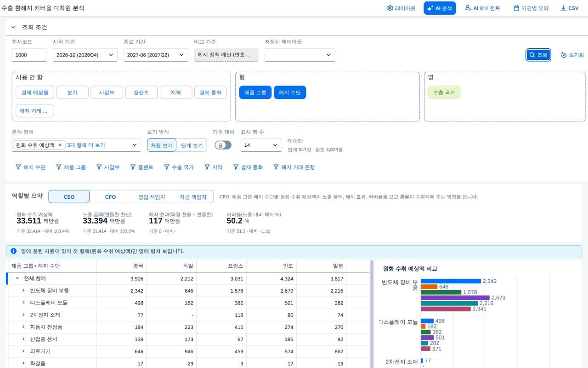Open the 제품 그룹 filter
This screenshot has width=588, height=368.
(x=71, y=167)
